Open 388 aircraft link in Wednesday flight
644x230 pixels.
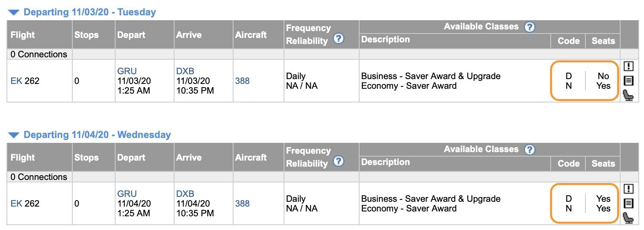242,203
